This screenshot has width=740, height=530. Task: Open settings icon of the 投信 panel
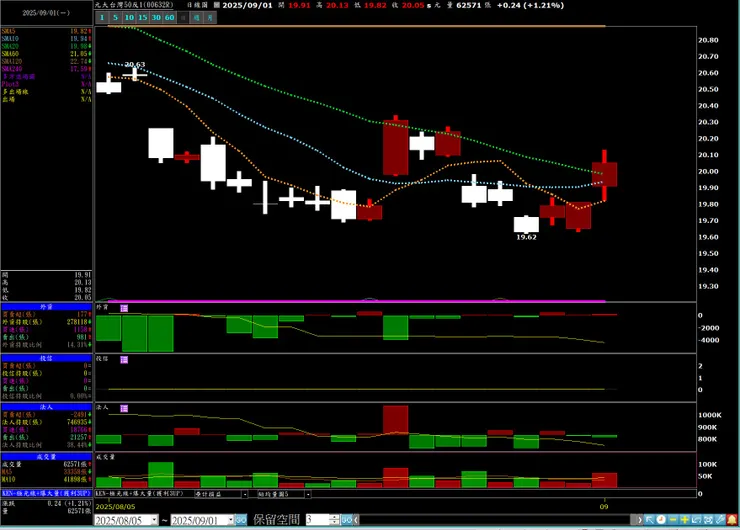(124, 360)
